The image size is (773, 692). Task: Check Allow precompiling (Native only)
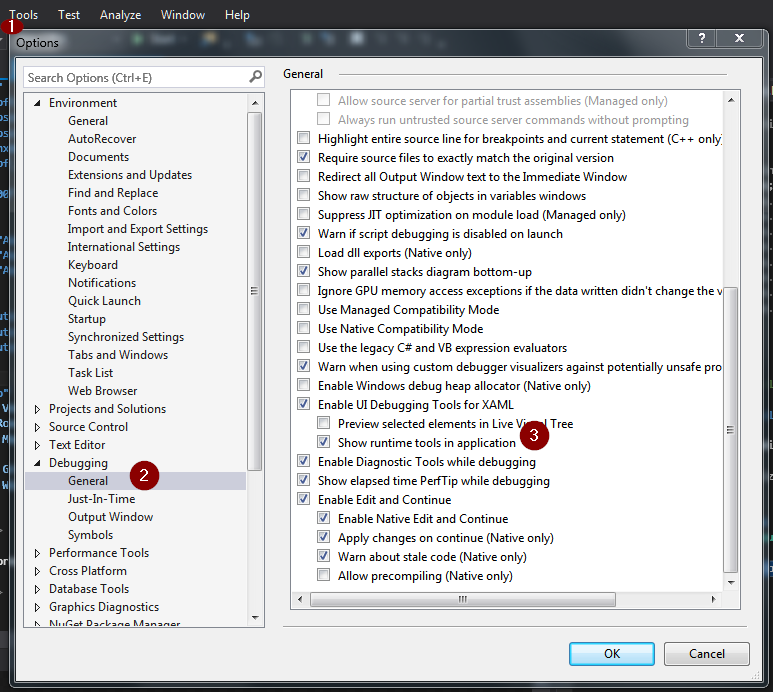[323, 575]
